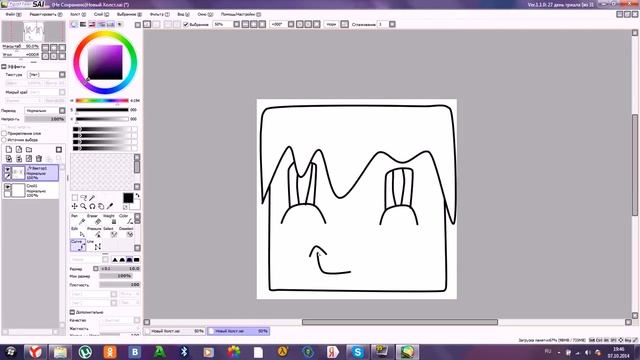The image size is (640, 360).
Task: Select the flat brush edge shape
Action: [137, 260]
